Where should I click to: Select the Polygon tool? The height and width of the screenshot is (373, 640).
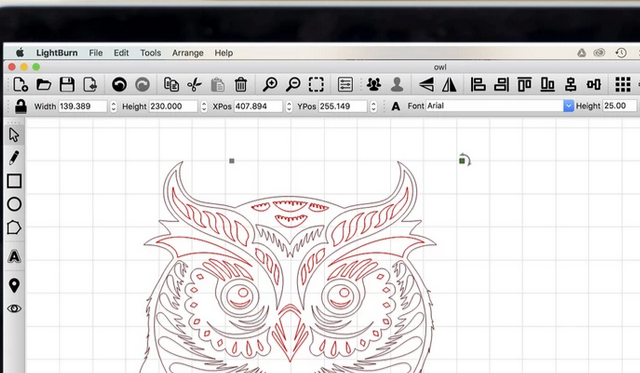[x=14, y=228]
